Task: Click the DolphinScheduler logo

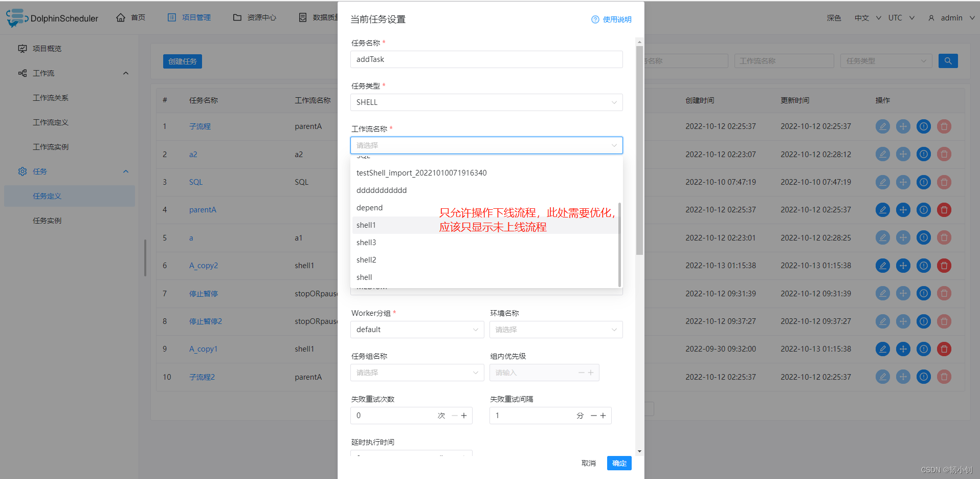Action: (x=52, y=18)
